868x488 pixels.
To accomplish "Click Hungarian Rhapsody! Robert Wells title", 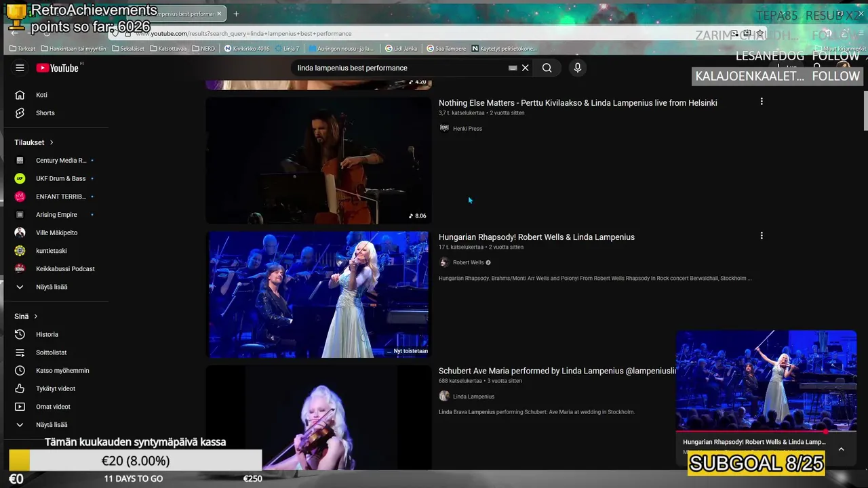I will point(536,237).
